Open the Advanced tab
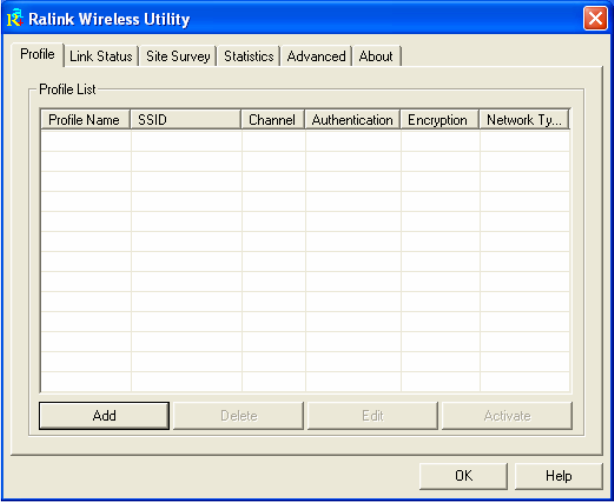614x502 pixels. point(316,56)
